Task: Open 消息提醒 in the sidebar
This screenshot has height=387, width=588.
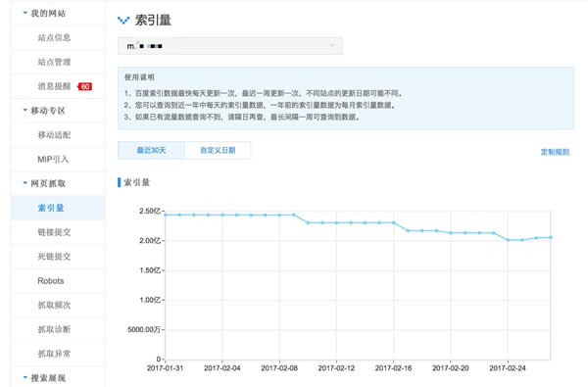Action: [x=54, y=86]
